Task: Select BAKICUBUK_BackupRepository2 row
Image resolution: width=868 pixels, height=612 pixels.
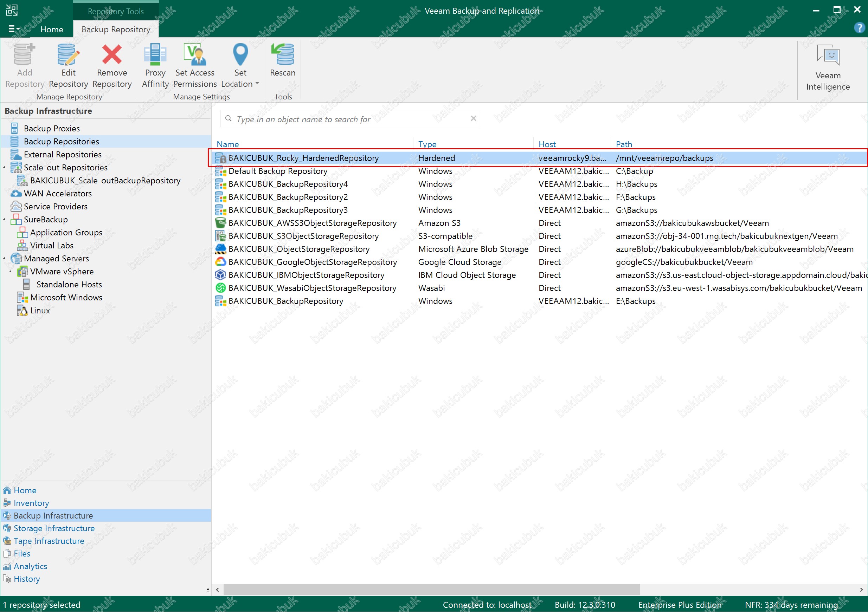Action: pos(540,197)
